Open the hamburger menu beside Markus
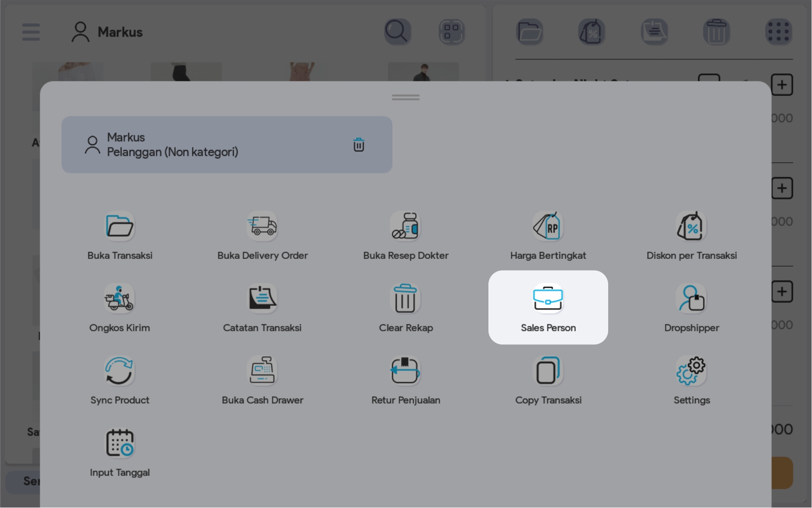 [31, 32]
